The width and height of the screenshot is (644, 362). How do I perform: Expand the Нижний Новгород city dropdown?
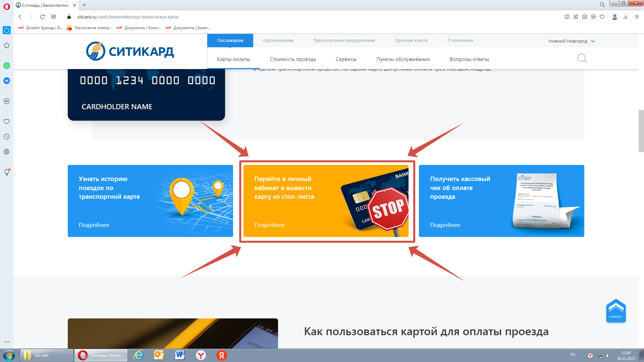572,41
